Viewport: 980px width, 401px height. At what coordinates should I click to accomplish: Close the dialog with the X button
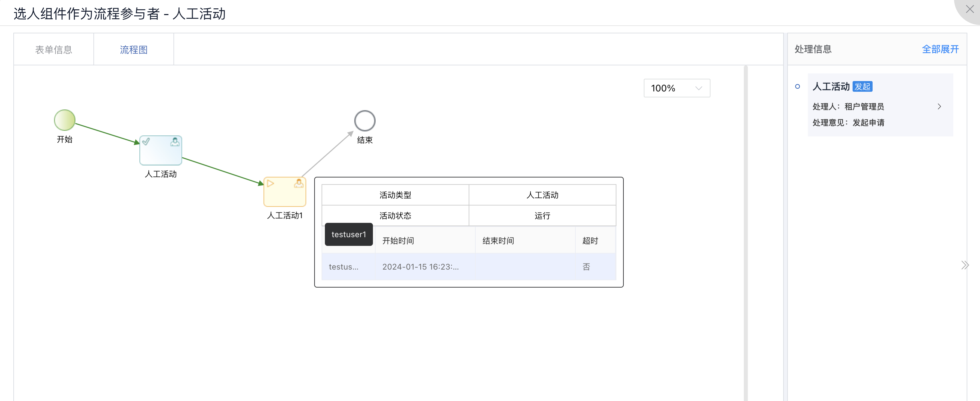coord(969,9)
